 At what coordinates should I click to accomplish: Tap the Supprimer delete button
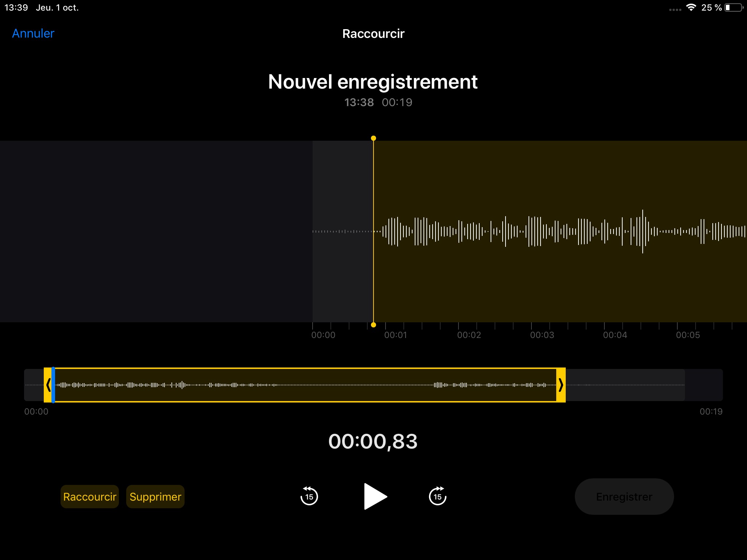(155, 497)
